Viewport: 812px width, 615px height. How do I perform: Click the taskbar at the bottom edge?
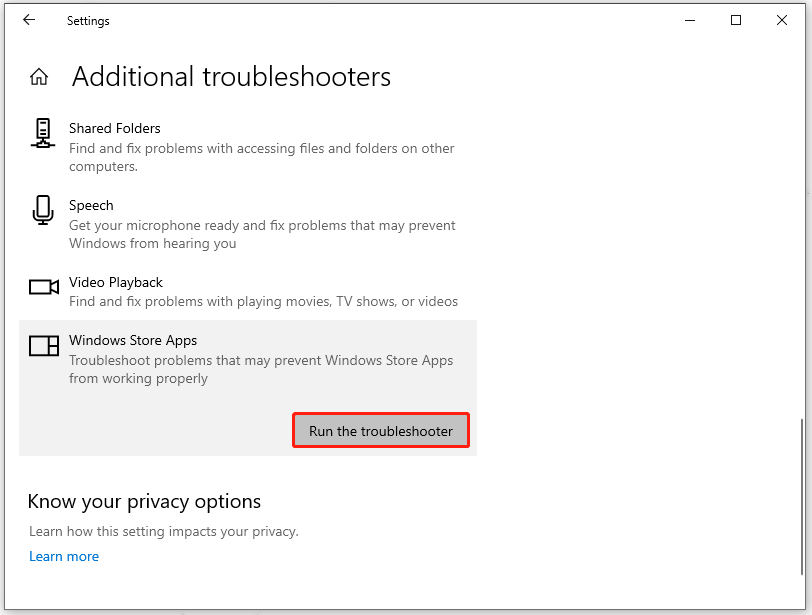click(406, 611)
